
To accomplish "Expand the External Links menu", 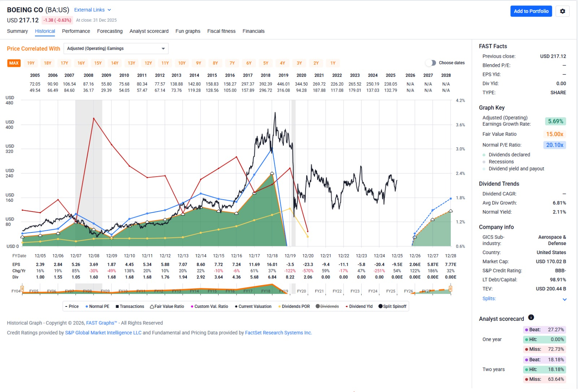I will [92, 10].
